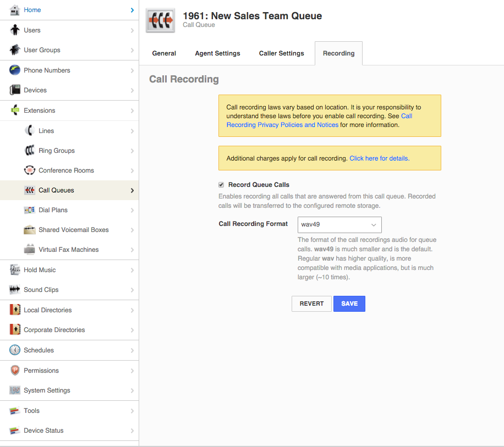
Task: Click the Hold Music icon
Action: point(15,270)
